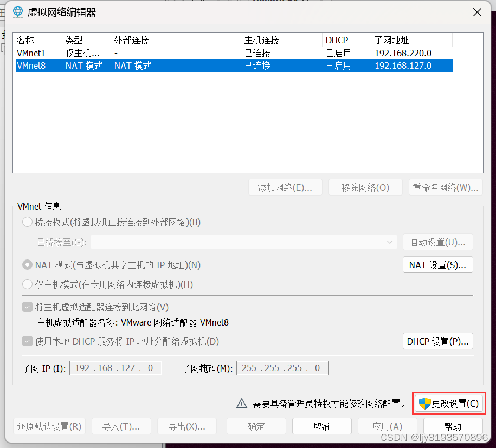Image resolution: width=496 pixels, height=448 pixels.
Task: Select the VMnet8 row
Action: [x=234, y=66]
